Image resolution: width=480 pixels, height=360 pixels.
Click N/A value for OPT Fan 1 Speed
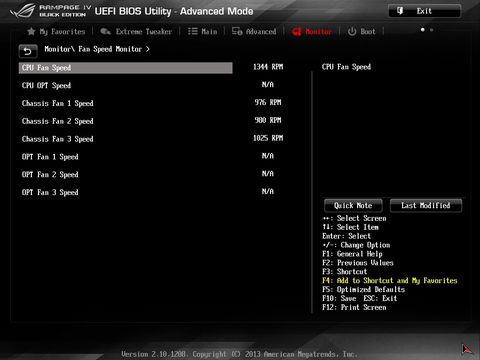click(268, 156)
